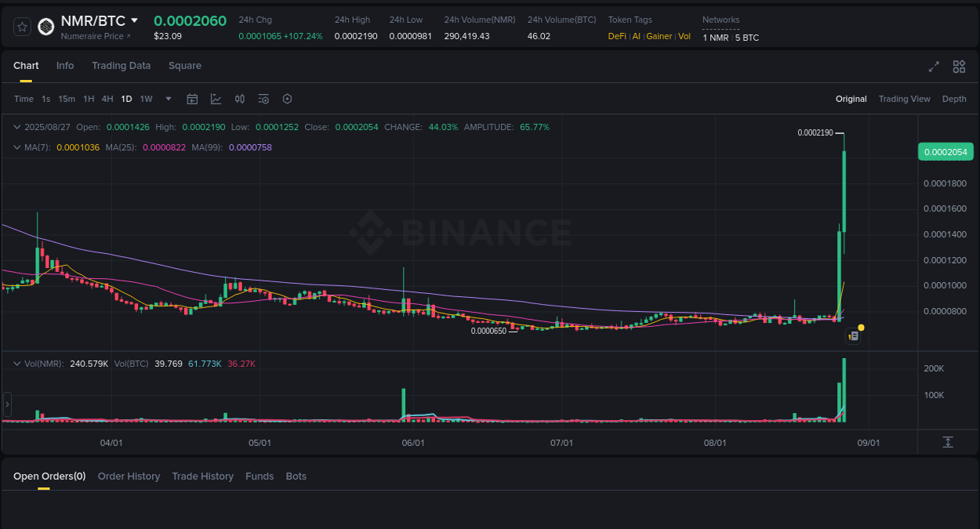The image size is (980, 529).
Task: Open the extra timeframes dropdown arrow
Action: tap(168, 99)
